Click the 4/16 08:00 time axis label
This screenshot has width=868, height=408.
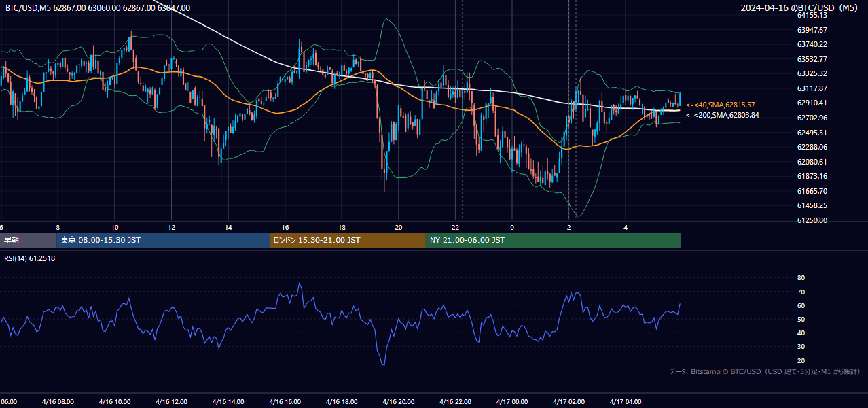pyautogui.click(x=57, y=402)
